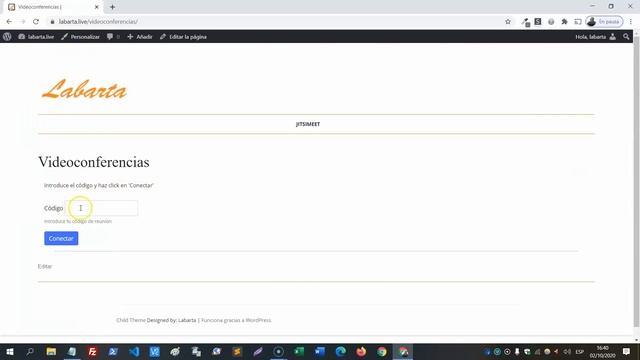Click the page vertical scrollbar
640x360 pixels.
coord(636,182)
